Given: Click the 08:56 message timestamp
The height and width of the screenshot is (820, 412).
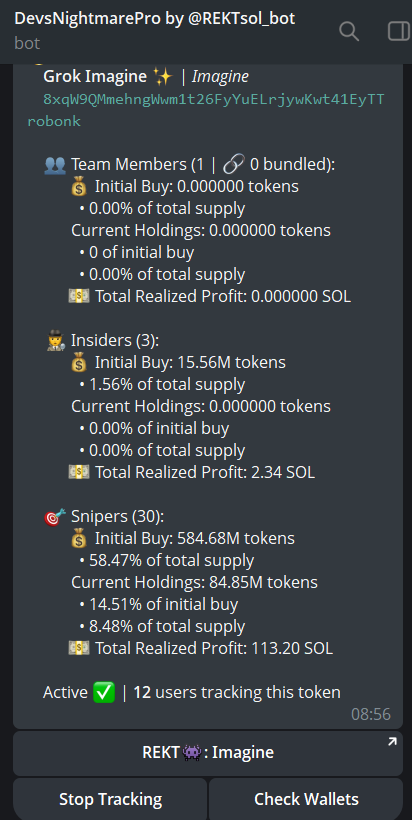Looking at the screenshot, I should [371, 714].
